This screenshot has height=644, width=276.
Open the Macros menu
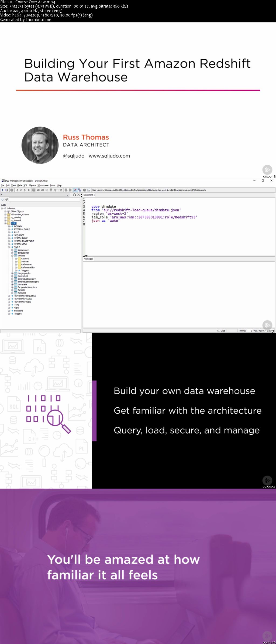pyautogui.click(x=32, y=185)
